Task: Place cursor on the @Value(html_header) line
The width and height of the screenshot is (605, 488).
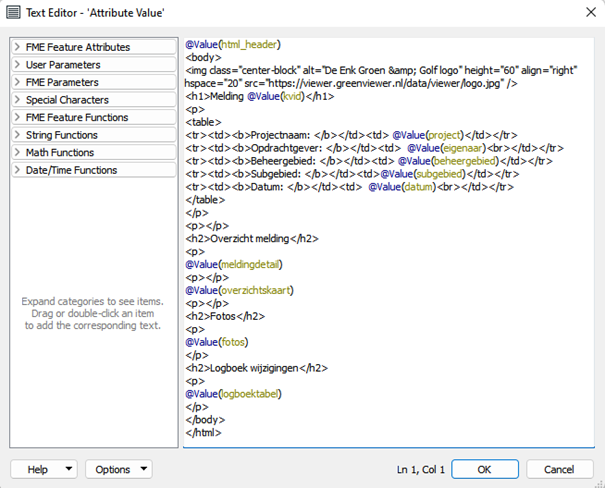Action: pos(233,45)
